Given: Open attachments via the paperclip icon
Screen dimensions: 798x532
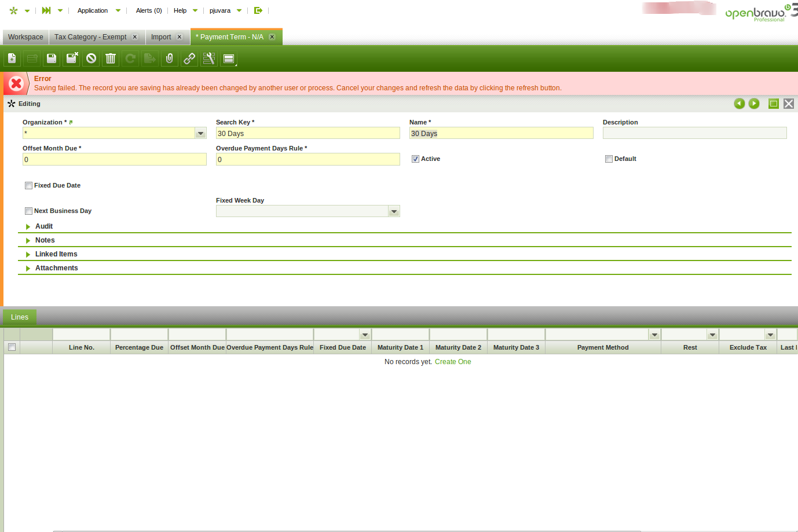Looking at the screenshot, I should click(x=170, y=58).
